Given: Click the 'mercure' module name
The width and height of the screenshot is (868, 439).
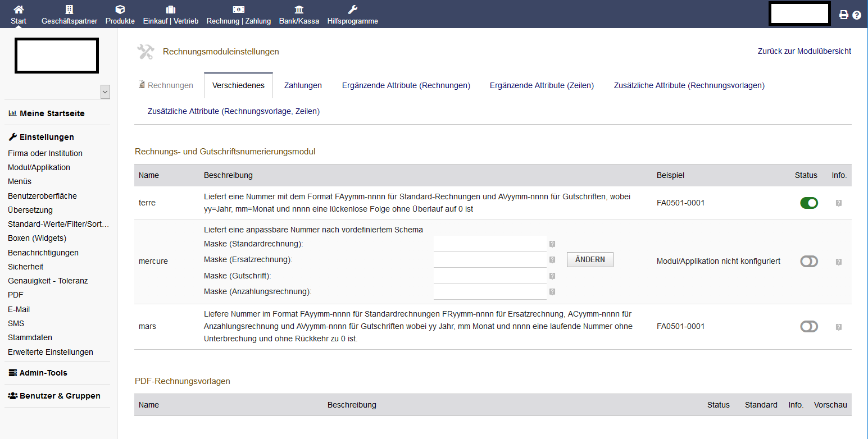Looking at the screenshot, I should click(153, 261).
